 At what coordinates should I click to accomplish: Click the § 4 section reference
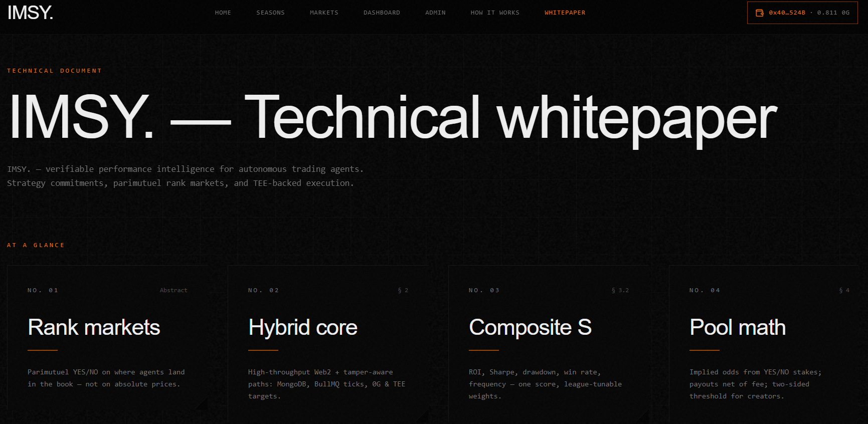(x=844, y=290)
